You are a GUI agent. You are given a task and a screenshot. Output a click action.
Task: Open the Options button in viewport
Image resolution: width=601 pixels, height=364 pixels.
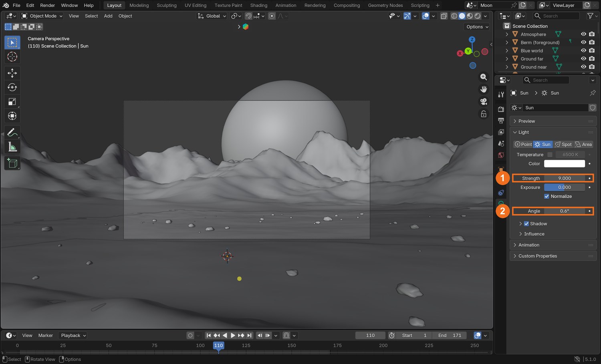pyautogui.click(x=477, y=27)
